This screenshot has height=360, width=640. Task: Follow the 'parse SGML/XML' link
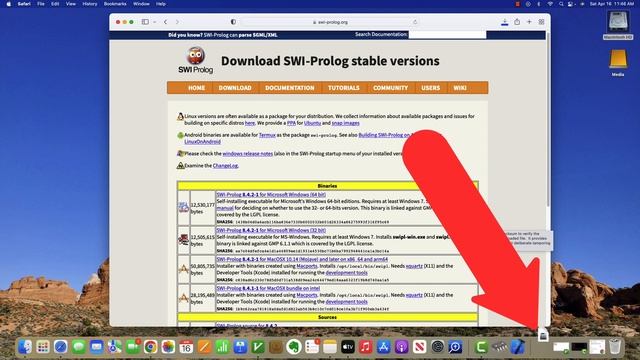(x=258, y=35)
